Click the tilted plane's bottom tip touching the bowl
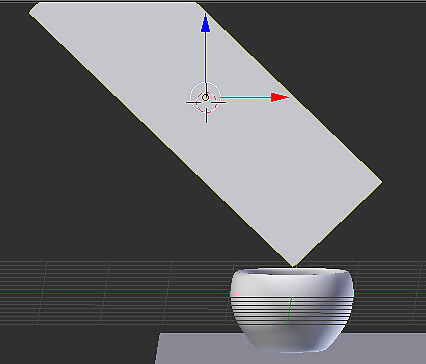The height and width of the screenshot is (364, 426). point(294,265)
